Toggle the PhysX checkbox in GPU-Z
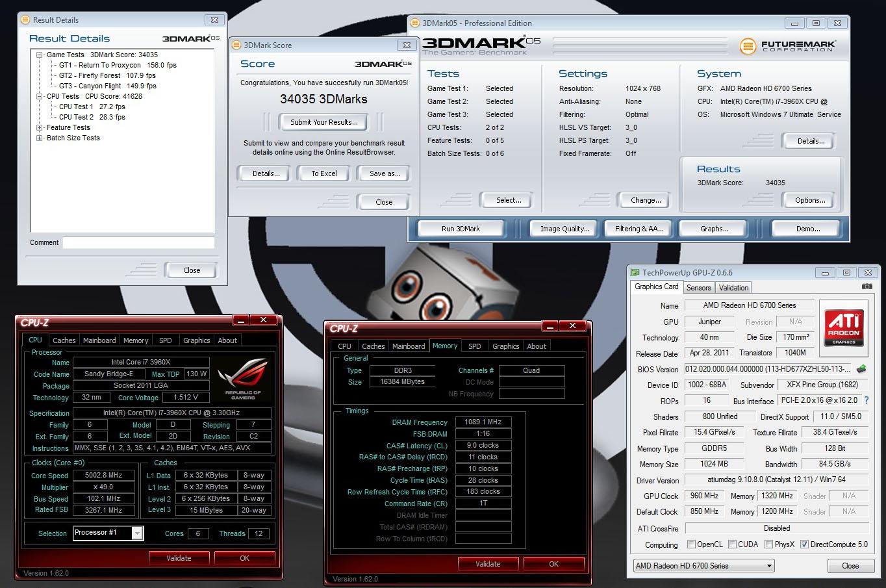The height and width of the screenshot is (588, 886). 768,544
